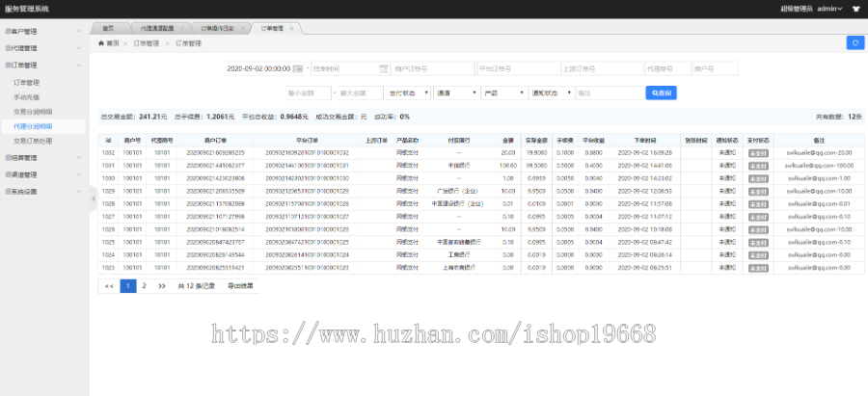868x396 pixels.
Task: Switch to the 首页 tab
Action: tap(108, 28)
